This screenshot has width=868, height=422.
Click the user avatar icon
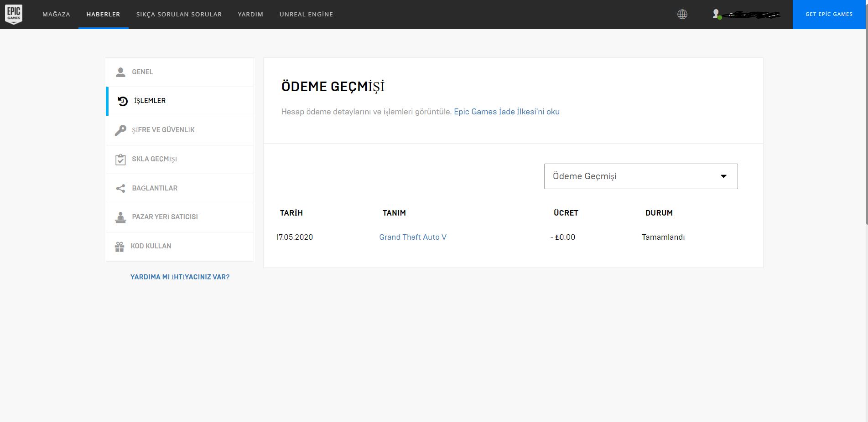tap(717, 15)
